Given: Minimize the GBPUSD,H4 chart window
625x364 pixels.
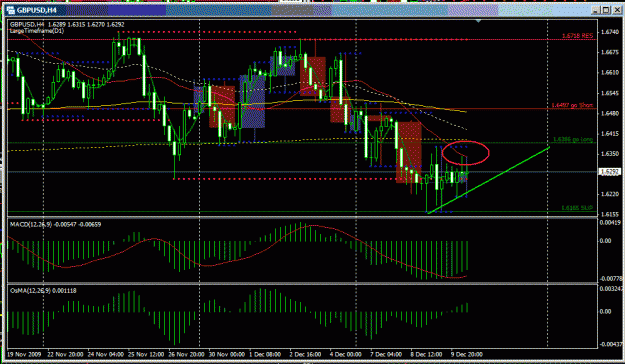Looking at the screenshot, I should pos(596,10).
